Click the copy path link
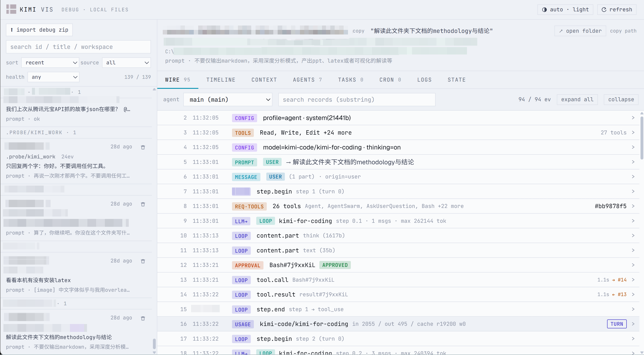 623,31
